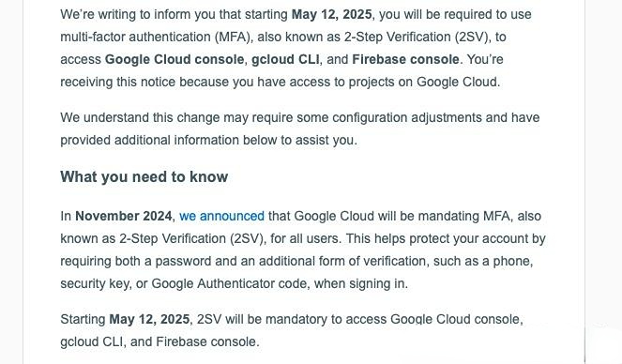Click bold "May 12, 2025" in the last paragraph
This screenshot has height=364, width=622.
pyautogui.click(x=149, y=319)
